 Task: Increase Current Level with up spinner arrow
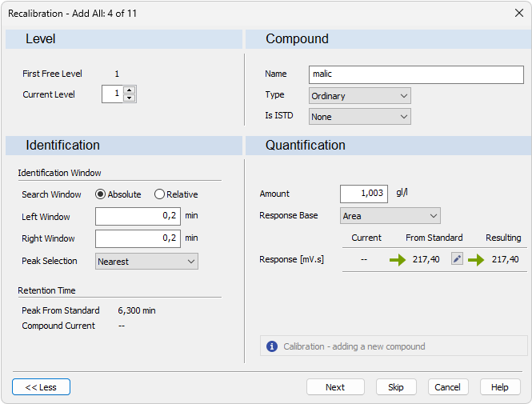[x=130, y=90]
